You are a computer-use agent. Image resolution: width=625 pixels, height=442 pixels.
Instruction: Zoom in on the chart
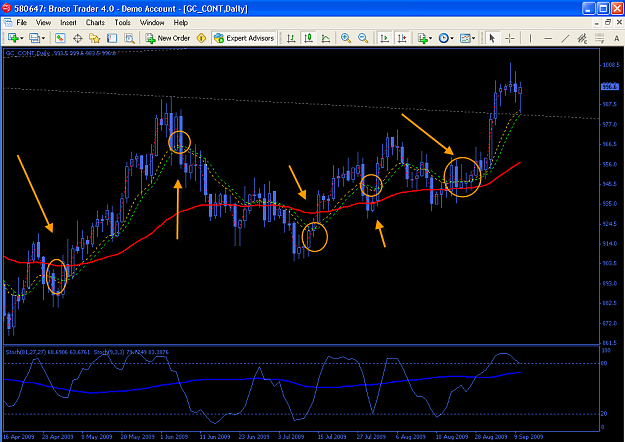(346, 38)
